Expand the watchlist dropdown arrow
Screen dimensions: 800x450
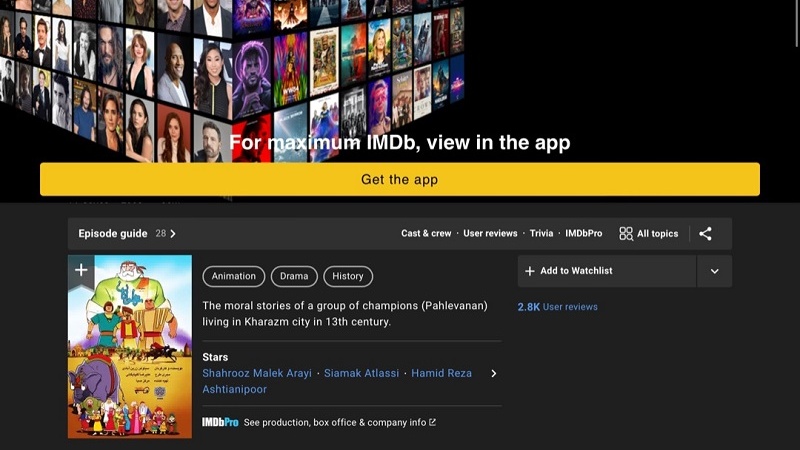pyautogui.click(x=714, y=271)
